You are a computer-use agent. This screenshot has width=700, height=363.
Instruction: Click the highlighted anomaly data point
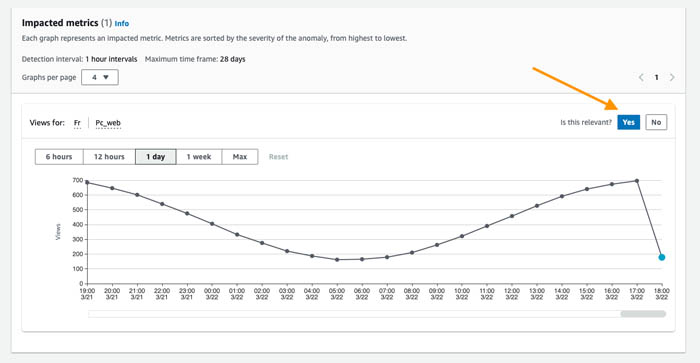662,257
